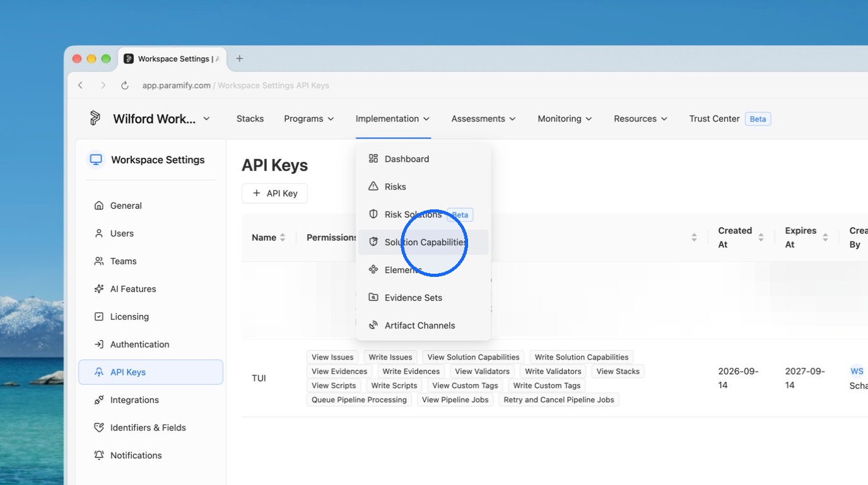Click the AI Features sparkle icon
Image resolution: width=868 pixels, height=485 pixels.
[x=99, y=289]
